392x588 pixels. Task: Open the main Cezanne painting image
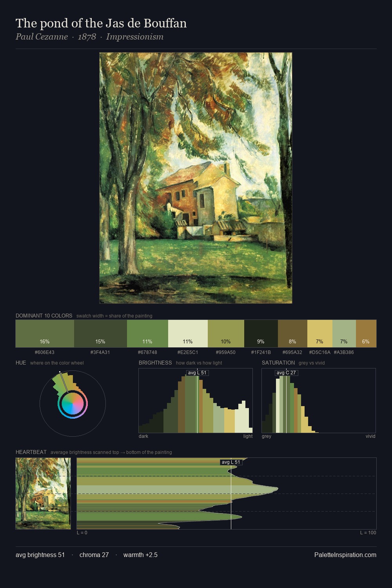[x=196, y=178]
